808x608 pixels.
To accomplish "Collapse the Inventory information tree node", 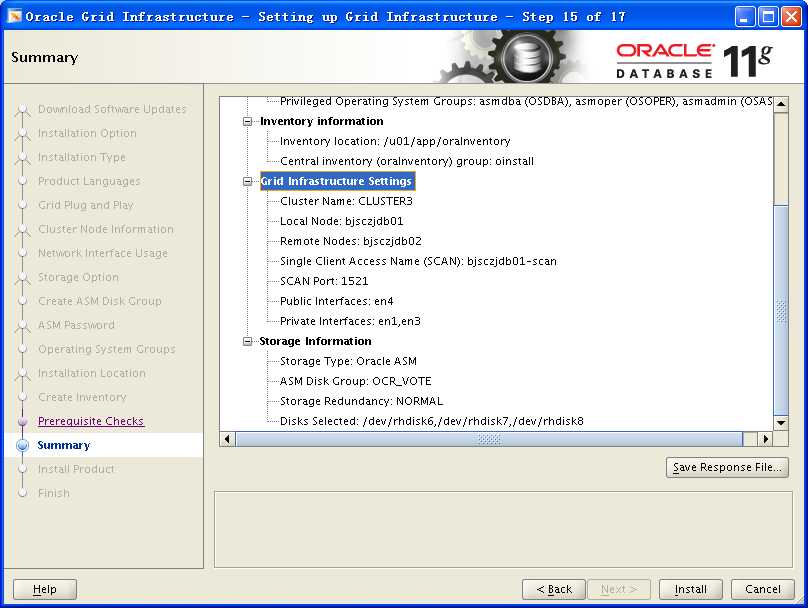I will coord(247,122).
